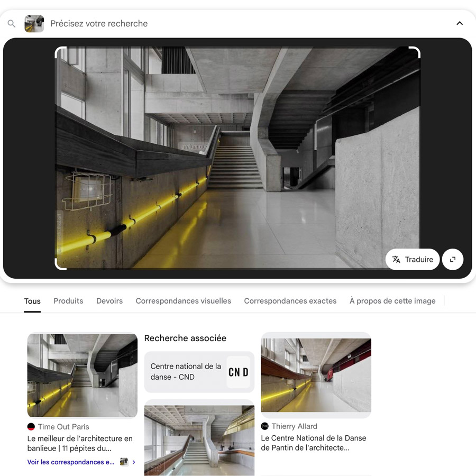Click the query image thumbnail in the search bar
Image resolution: width=476 pixels, height=476 pixels.
pos(34,23)
